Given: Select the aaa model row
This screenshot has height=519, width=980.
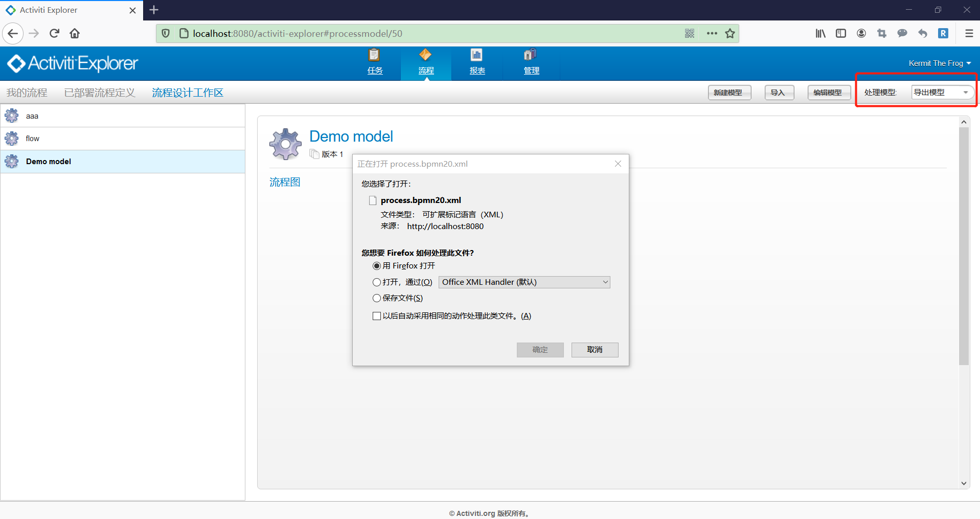Looking at the screenshot, I should (123, 116).
